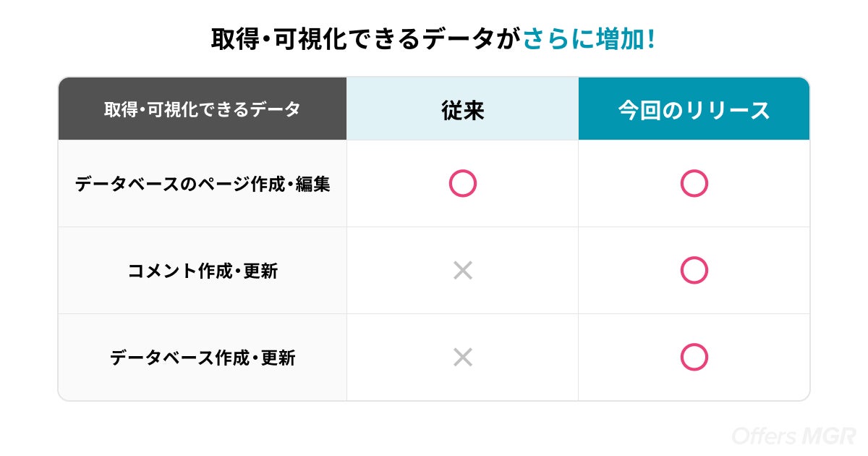
Task: Select 今回のリリース circle for コメント作成・更新
Action: pyautogui.click(x=694, y=270)
